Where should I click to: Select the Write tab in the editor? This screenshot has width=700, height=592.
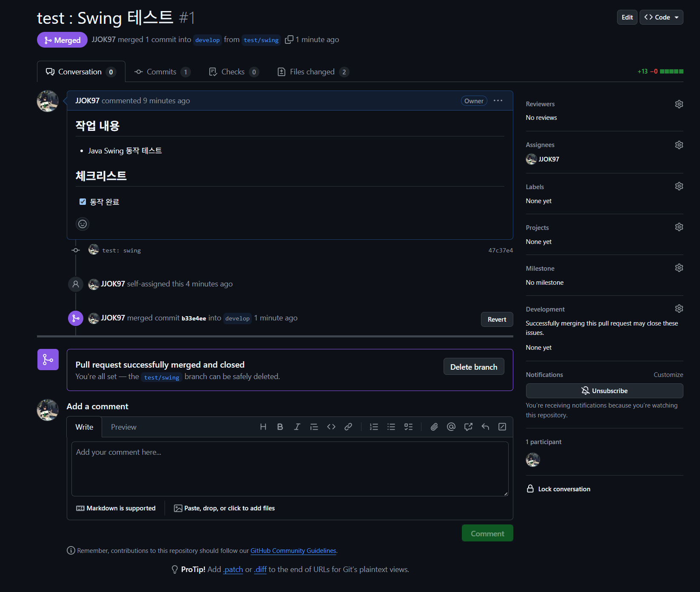click(84, 427)
